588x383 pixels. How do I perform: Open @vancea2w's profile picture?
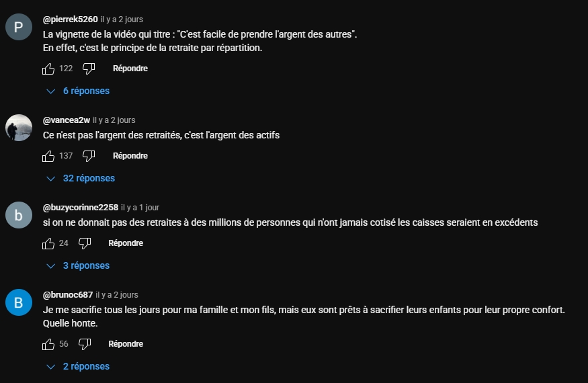coord(19,128)
